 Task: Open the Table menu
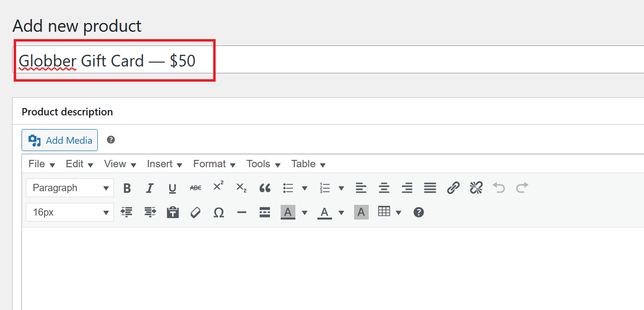click(x=308, y=164)
